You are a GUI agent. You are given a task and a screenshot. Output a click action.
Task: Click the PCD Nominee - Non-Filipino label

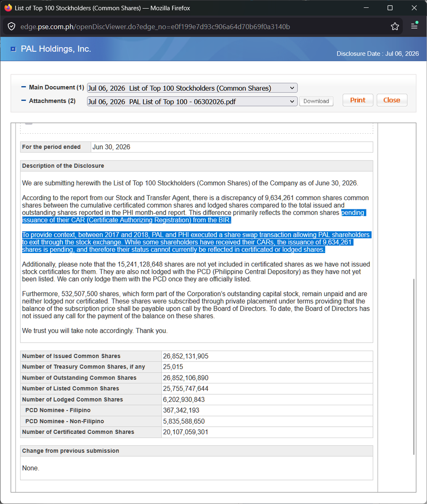click(x=65, y=421)
